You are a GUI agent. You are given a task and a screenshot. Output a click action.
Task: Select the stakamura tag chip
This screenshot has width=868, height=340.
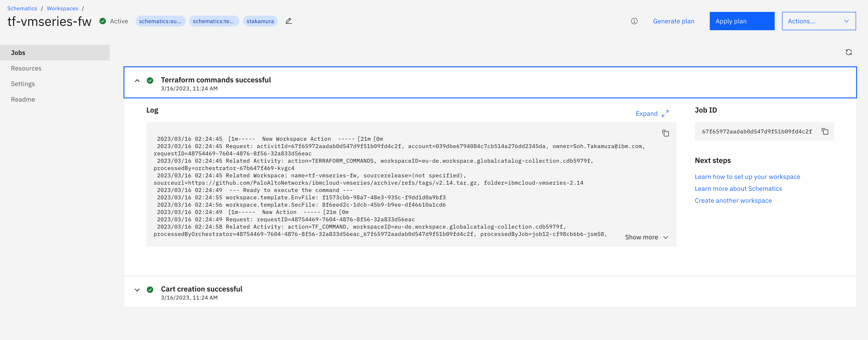pos(260,21)
